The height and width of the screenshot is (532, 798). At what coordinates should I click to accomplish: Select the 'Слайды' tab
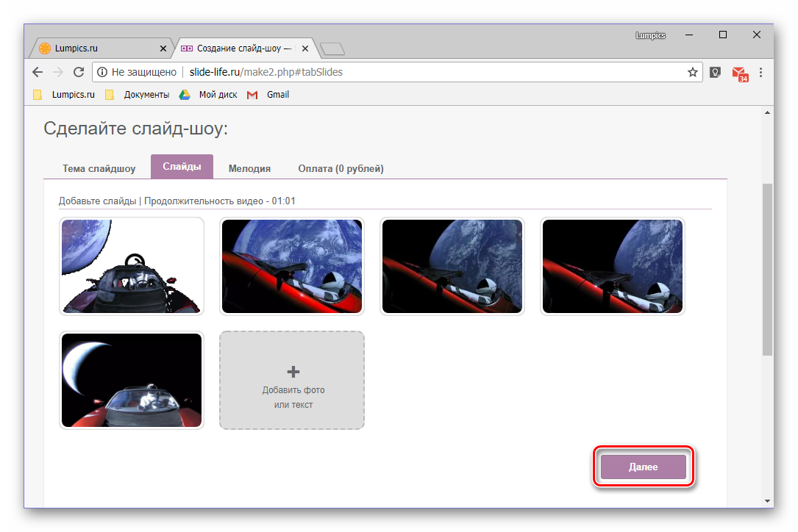tap(182, 166)
